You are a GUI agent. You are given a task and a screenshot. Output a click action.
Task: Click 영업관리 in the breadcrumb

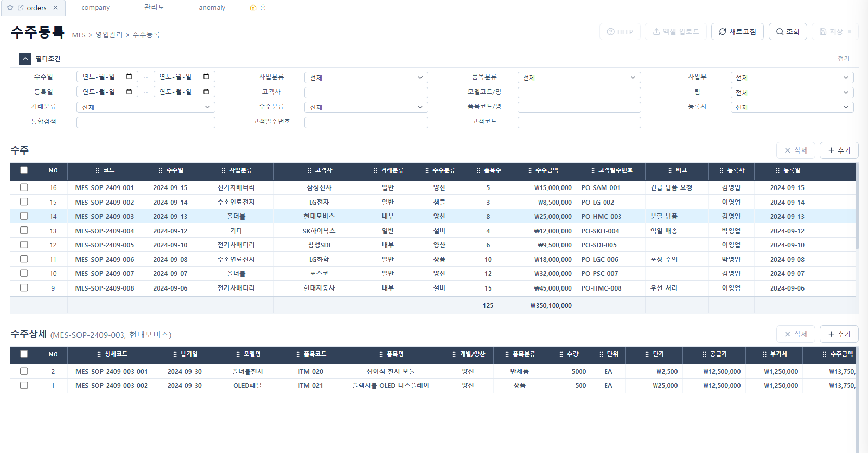click(x=109, y=35)
